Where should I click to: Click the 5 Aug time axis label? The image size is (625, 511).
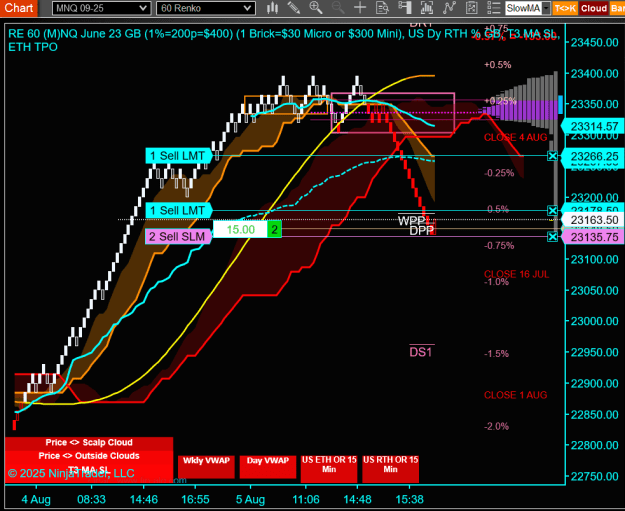[250, 499]
